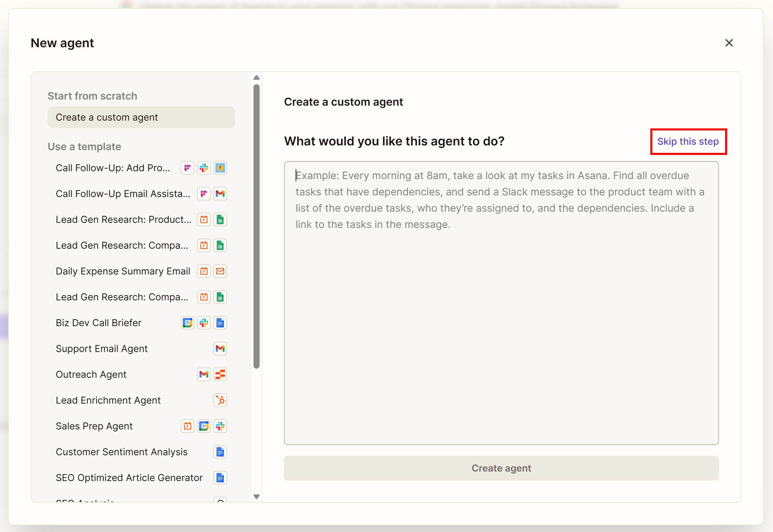Click email envelope icon on Daily Expense Summary
The image size is (773, 532).
pos(220,271)
